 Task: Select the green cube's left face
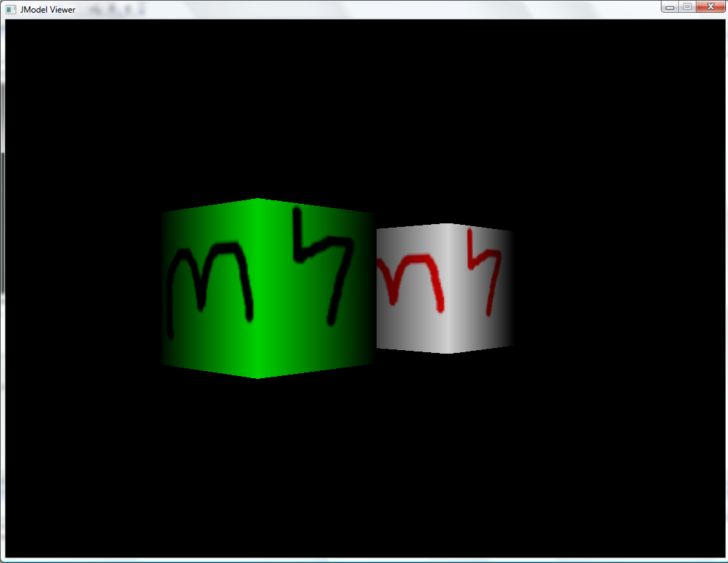(209, 343)
